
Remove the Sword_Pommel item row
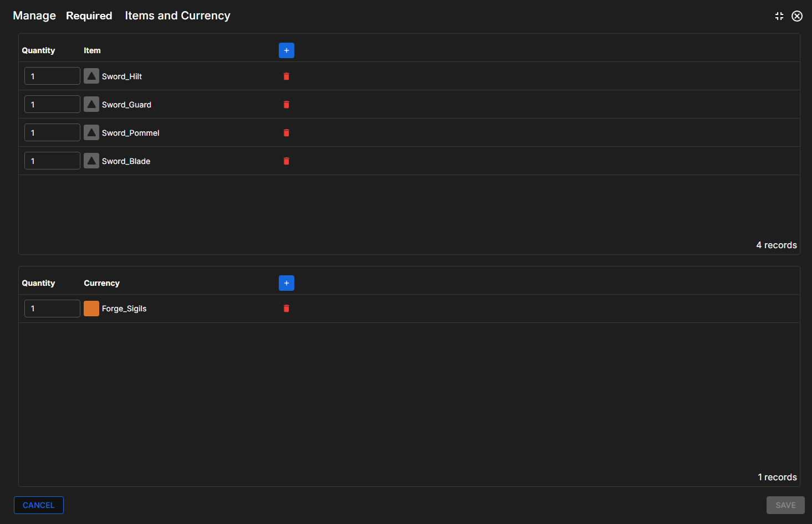[x=287, y=133]
